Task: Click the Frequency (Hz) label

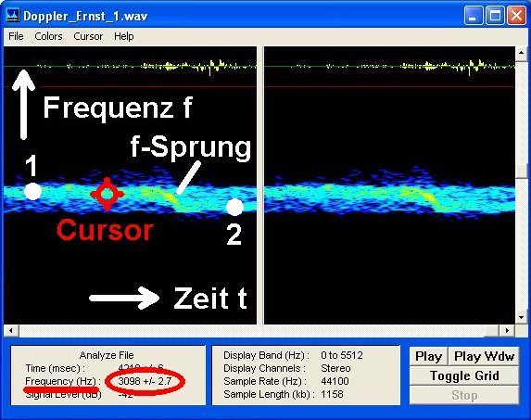Action: point(63,381)
